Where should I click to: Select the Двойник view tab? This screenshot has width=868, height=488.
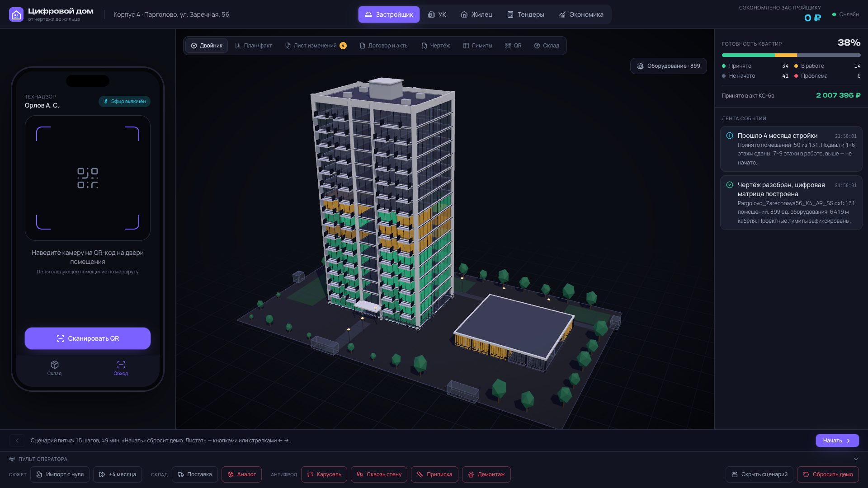tap(207, 46)
